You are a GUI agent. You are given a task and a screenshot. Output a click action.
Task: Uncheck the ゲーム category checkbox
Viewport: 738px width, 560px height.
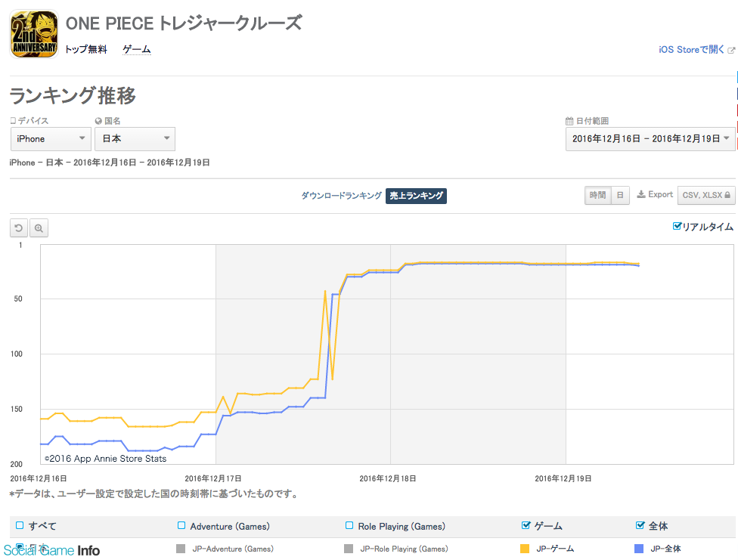526,525
